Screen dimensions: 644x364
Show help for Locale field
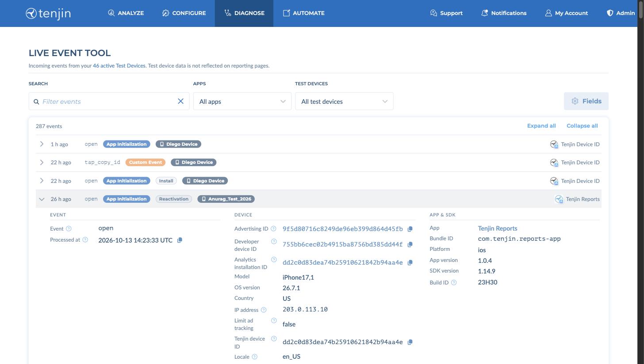pyautogui.click(x=255, y=357)
